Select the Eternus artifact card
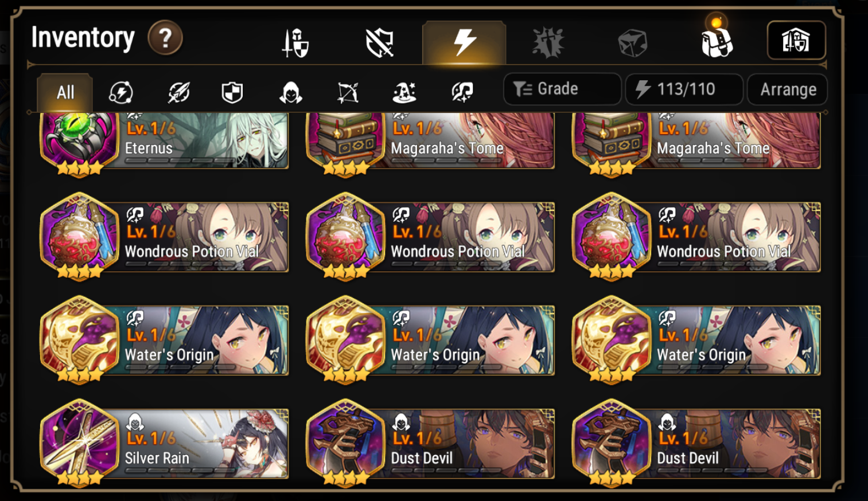 [164, 140]
